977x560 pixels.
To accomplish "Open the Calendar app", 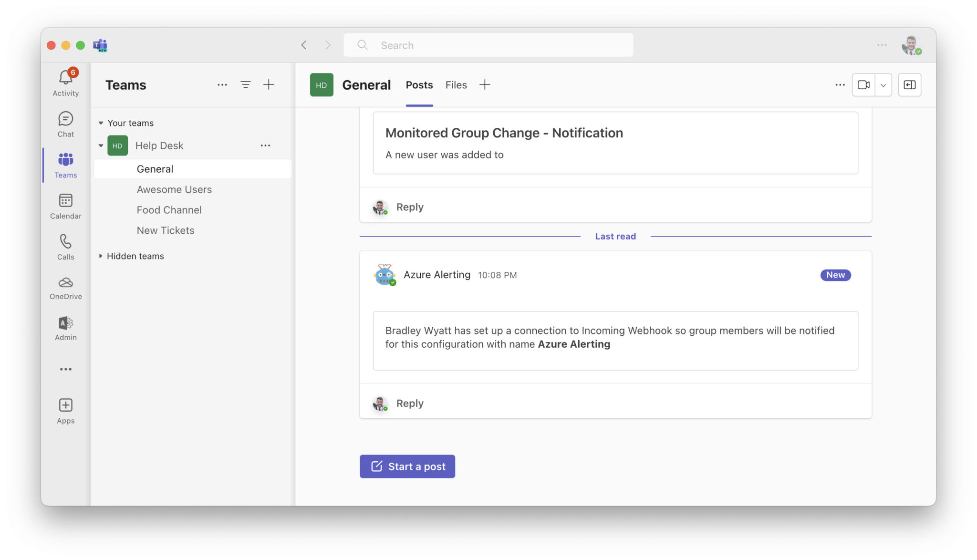I will click(66, 206).
